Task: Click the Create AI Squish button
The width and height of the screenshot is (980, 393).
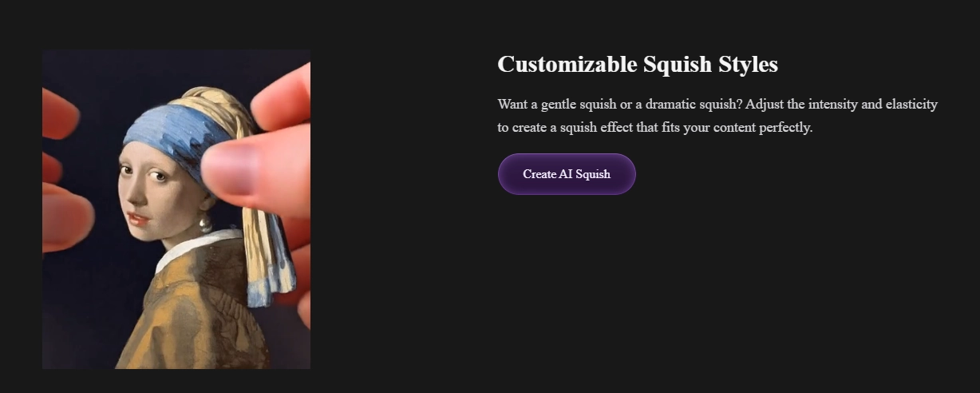Action: [567, 174]
